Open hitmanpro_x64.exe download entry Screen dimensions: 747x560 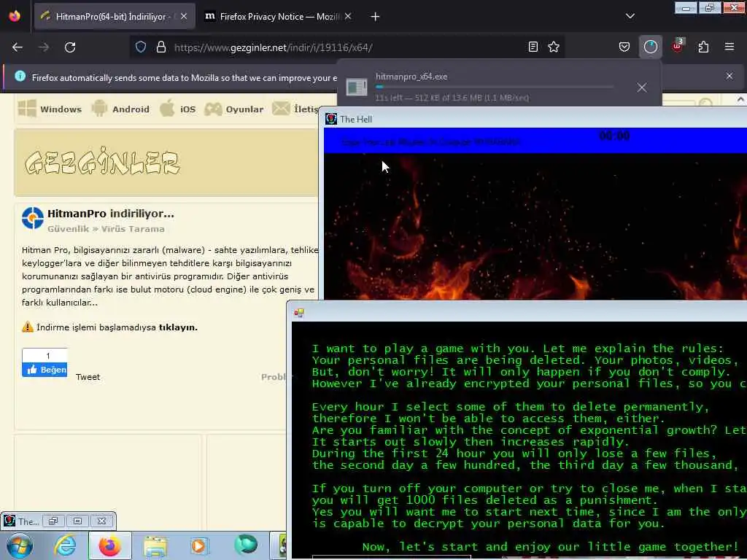[499, 87]
